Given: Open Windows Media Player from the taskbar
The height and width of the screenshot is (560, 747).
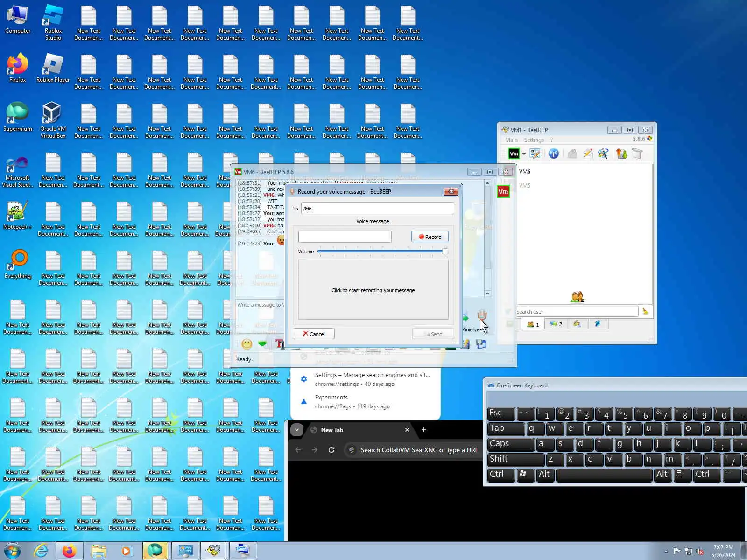Looking at the screenshot, I should (x=127, y=551).
